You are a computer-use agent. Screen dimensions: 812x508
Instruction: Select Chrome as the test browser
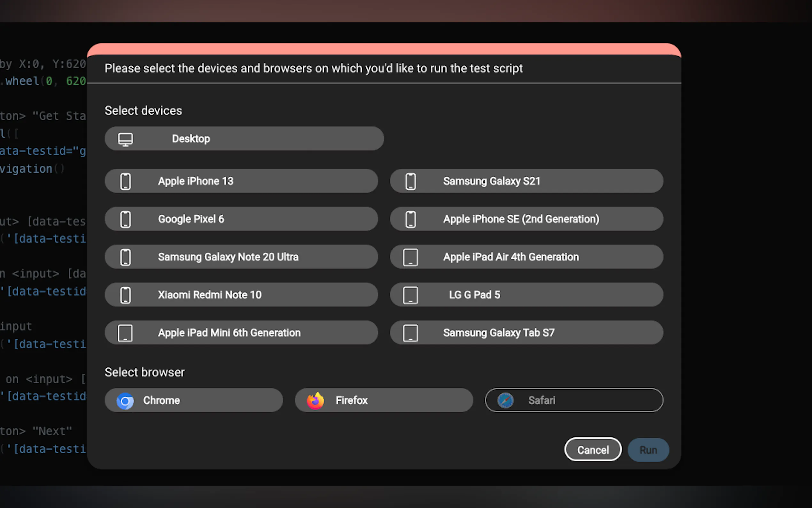click(194, 401)
